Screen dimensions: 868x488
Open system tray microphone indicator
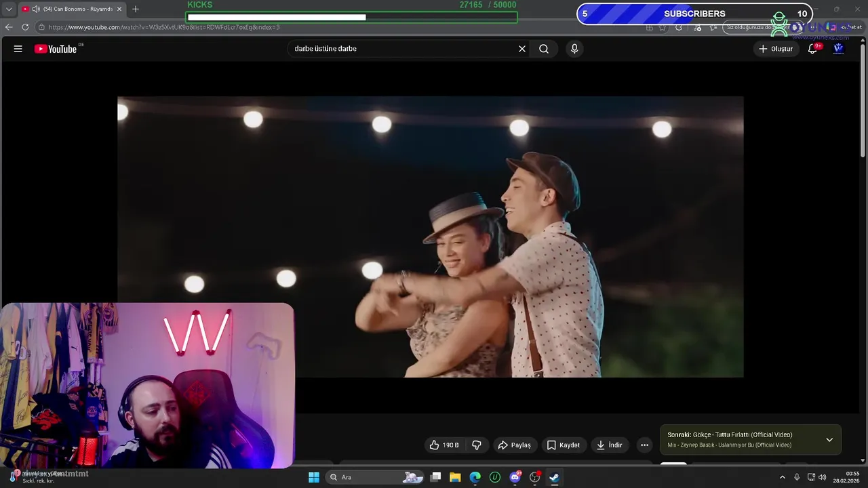797,477
